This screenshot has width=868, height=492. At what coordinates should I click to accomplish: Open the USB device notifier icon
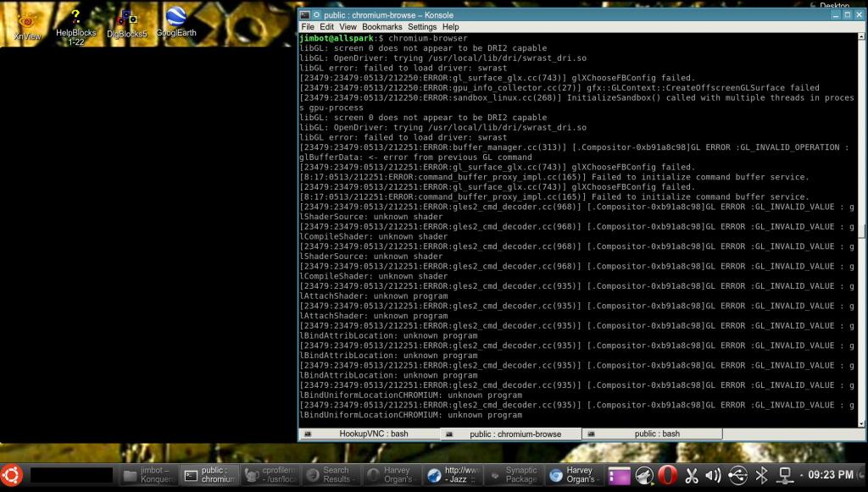737,476
